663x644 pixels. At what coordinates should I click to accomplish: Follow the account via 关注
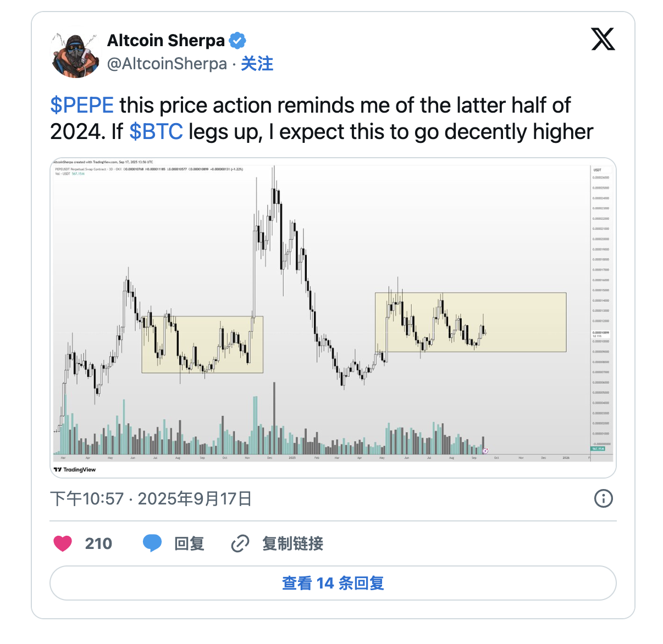[x=257, y=64]
